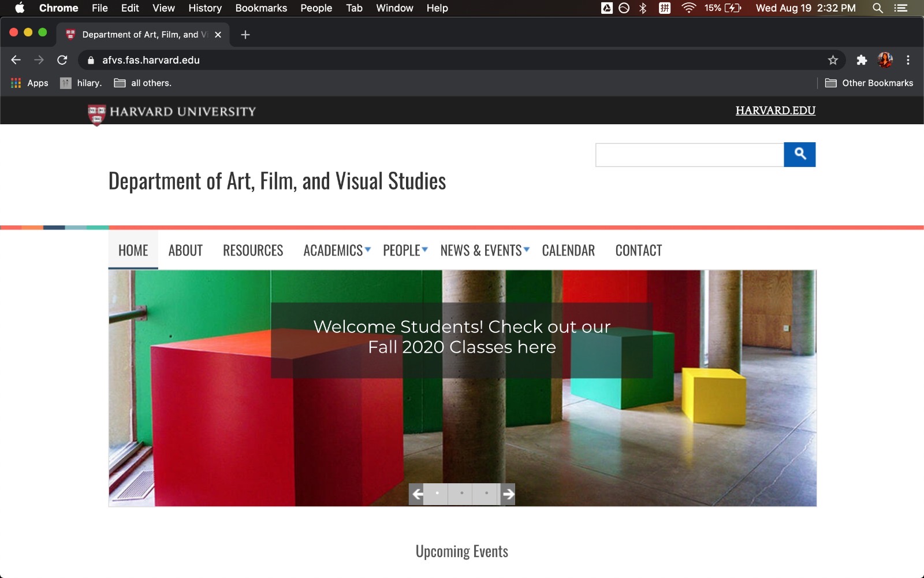Click the blue search magnifier button
The width and height of the screenshot is (924, 578).
click(x=799, y=154)
